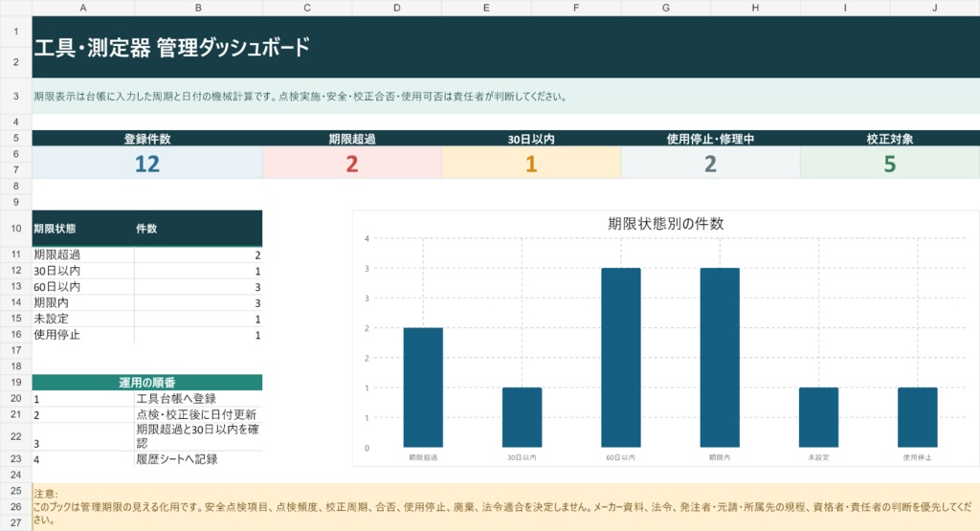Select the 期限超過 bar in the chart
The width and height of the screenshot is (980, 531).
423,387
